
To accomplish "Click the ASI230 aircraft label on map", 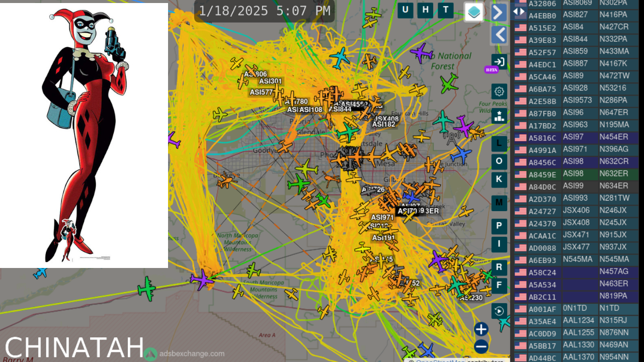I will click(471, 298).
